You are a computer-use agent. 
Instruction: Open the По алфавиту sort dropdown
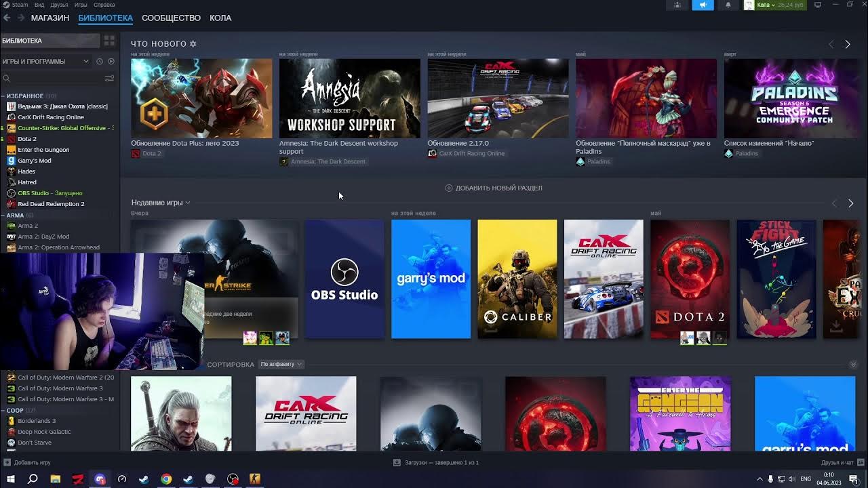281,364
